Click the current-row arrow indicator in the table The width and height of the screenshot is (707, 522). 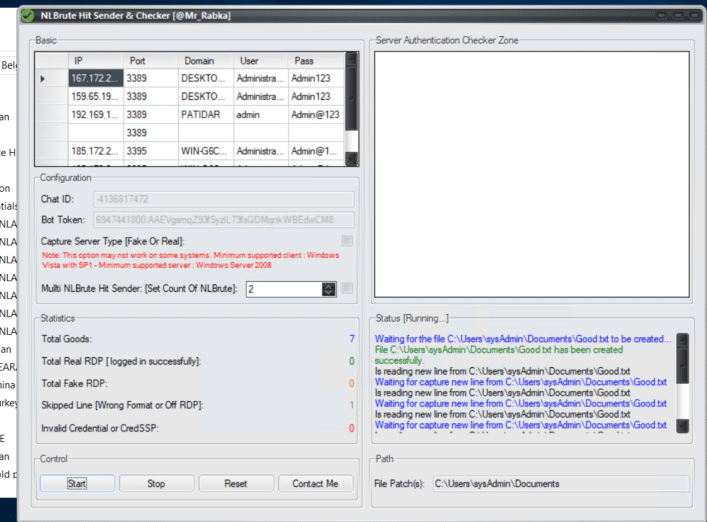[43, 78]
